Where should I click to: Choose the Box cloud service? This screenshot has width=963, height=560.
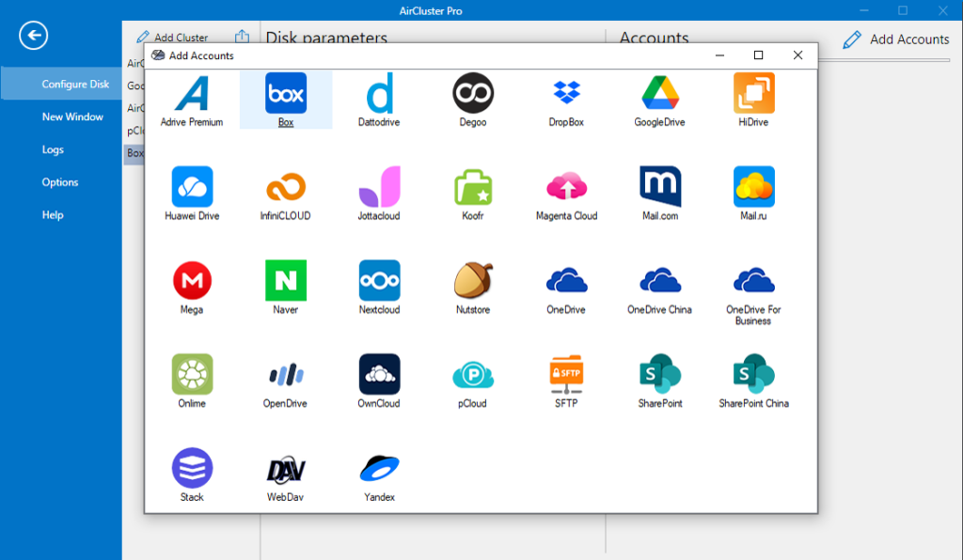[286, 93]
